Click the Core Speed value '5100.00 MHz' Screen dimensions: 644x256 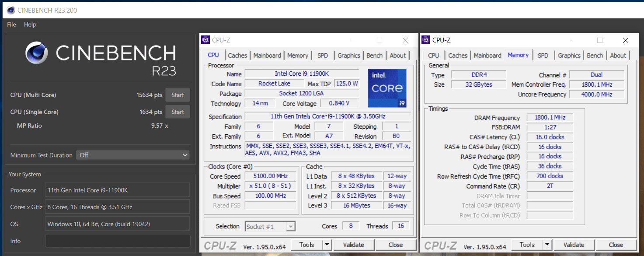[x=271, y=176]
